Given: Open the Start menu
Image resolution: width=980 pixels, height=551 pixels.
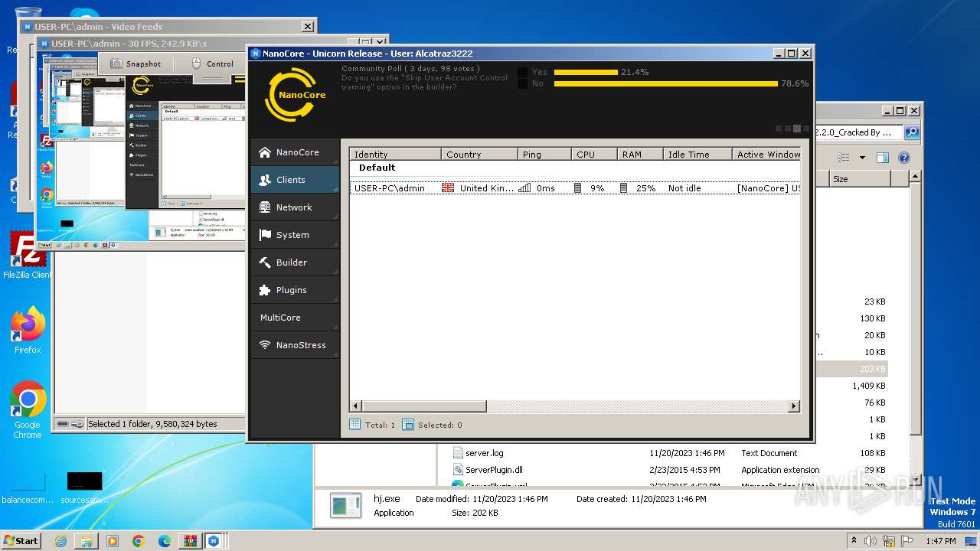Looking at the screenshot, I should (x=21, y=540).
